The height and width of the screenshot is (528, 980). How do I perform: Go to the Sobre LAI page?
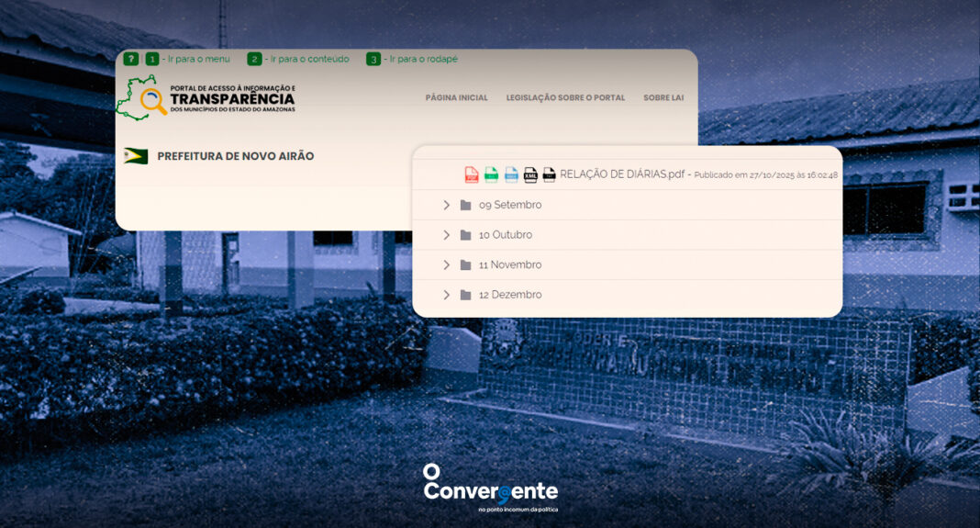pyautogui.click(x=663, y=98)
